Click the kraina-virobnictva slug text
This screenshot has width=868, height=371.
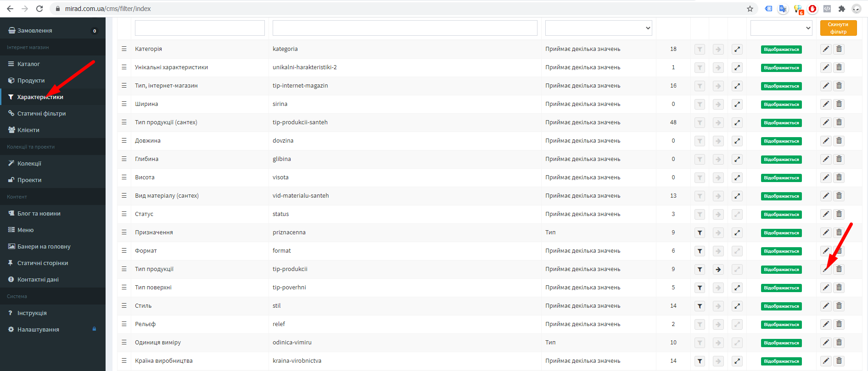(x=297, y=361)
